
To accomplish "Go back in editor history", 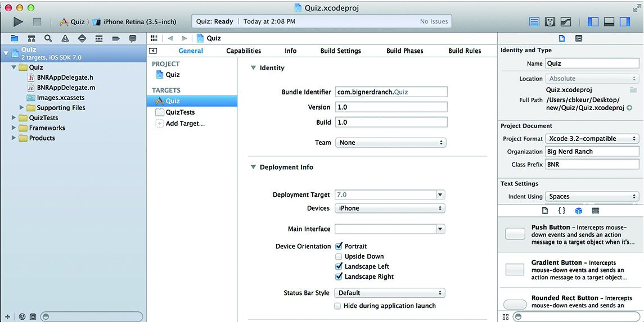I will tap(170, 38).
